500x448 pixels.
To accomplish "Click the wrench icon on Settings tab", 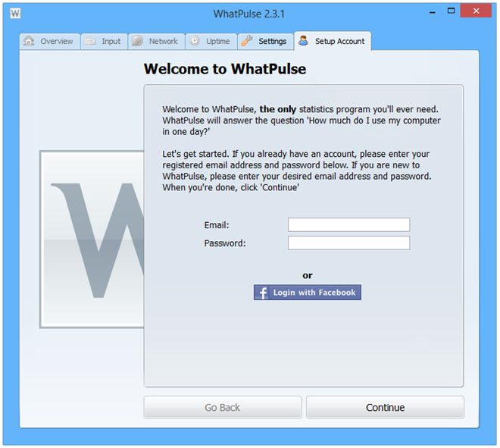I will pyautogui.click(x=246, y=40).
